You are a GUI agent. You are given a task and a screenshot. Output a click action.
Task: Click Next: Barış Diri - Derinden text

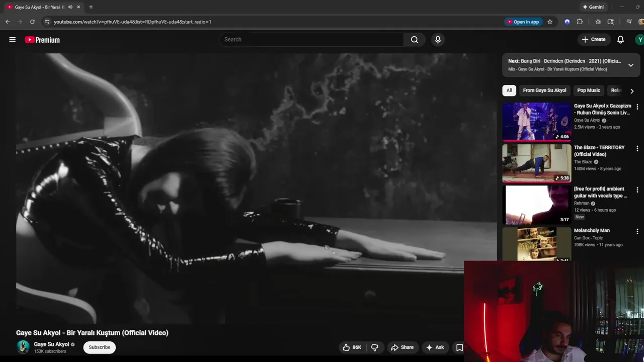(x=565, y=61)
